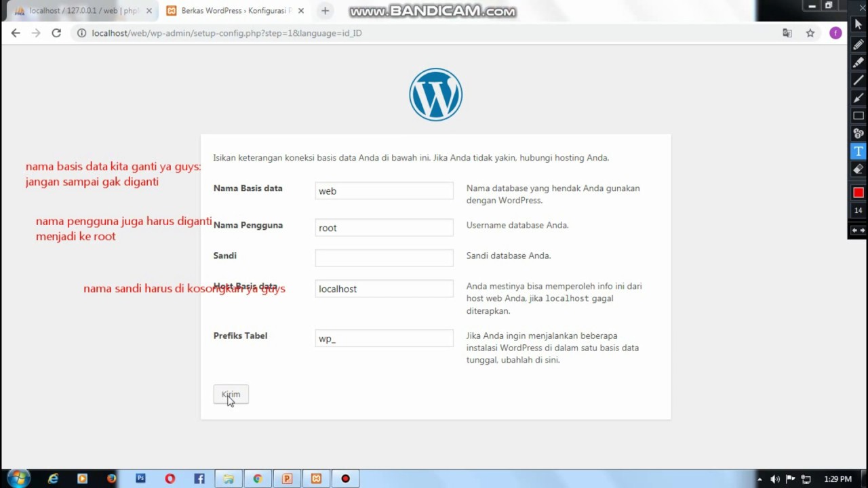This screenshot has height=488, width=868.
Task: Focus the Nama Basis data field
Action: tap(384, 191)
